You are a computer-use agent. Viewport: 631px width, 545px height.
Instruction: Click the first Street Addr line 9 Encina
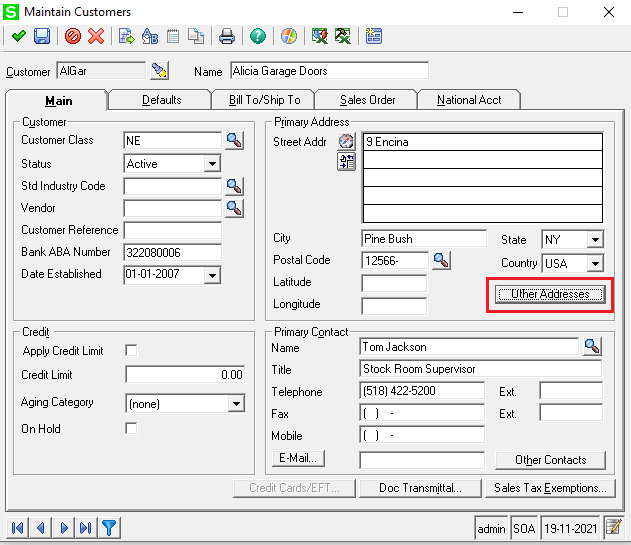point(483,142)
